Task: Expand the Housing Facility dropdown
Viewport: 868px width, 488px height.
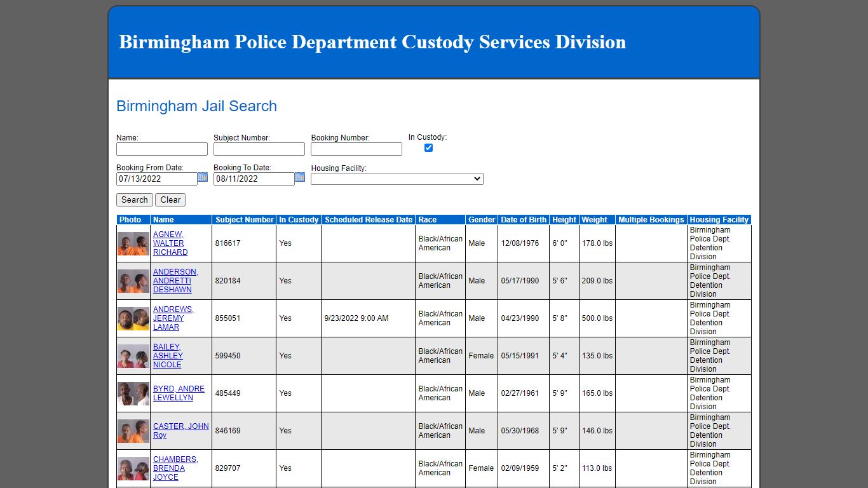Action: tap(397, 179)
